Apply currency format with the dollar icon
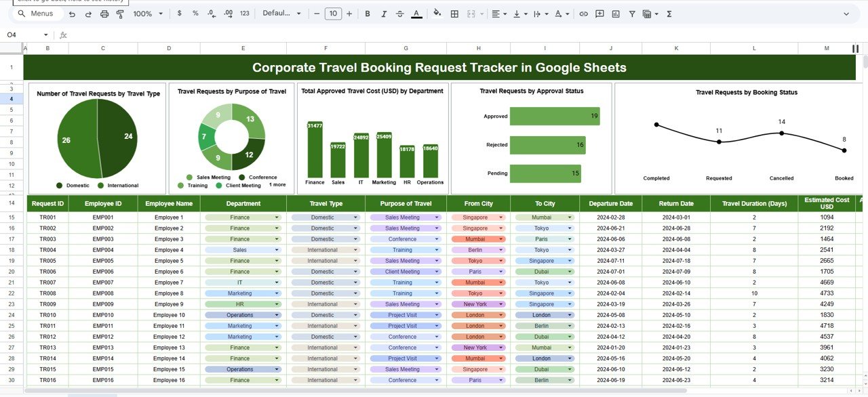Image resolution: width=868 pixels, height=397 pixels. pos(179,14)
